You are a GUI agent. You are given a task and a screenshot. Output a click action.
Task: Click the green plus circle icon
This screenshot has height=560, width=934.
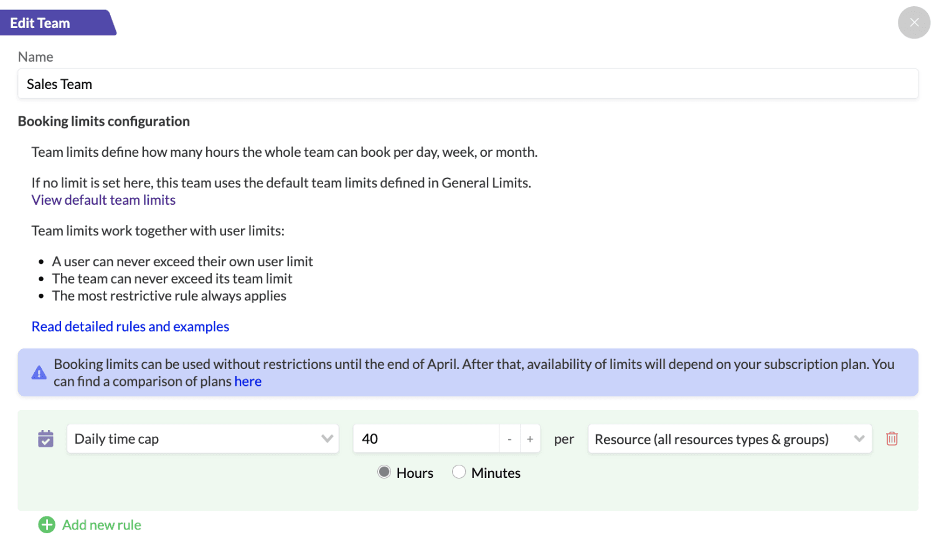click(47, 525)
